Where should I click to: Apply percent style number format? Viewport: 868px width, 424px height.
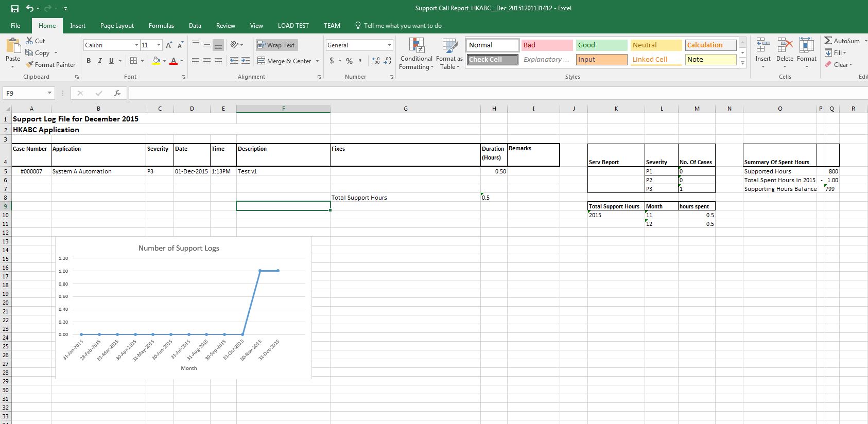tap(349, 61)
